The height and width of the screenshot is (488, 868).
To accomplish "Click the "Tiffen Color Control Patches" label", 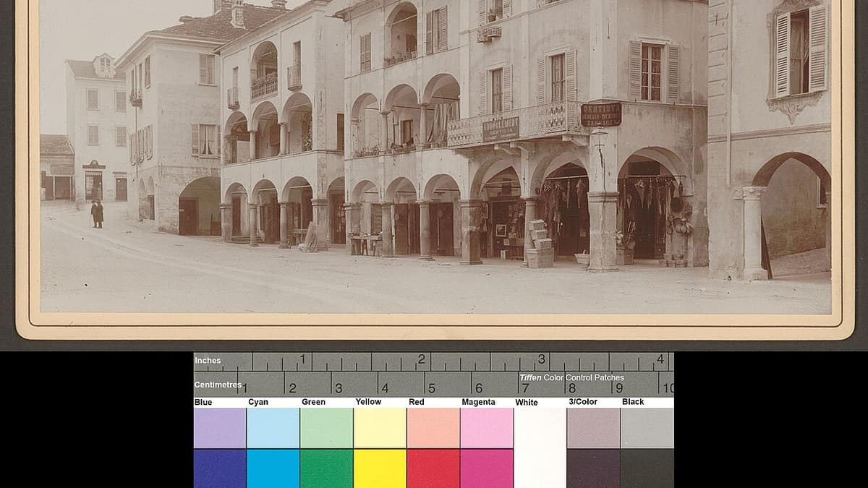I will click(571, 377).
